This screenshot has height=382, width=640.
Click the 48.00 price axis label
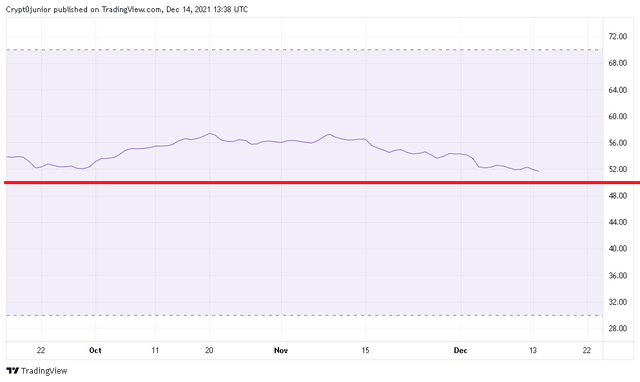point(618,195)
